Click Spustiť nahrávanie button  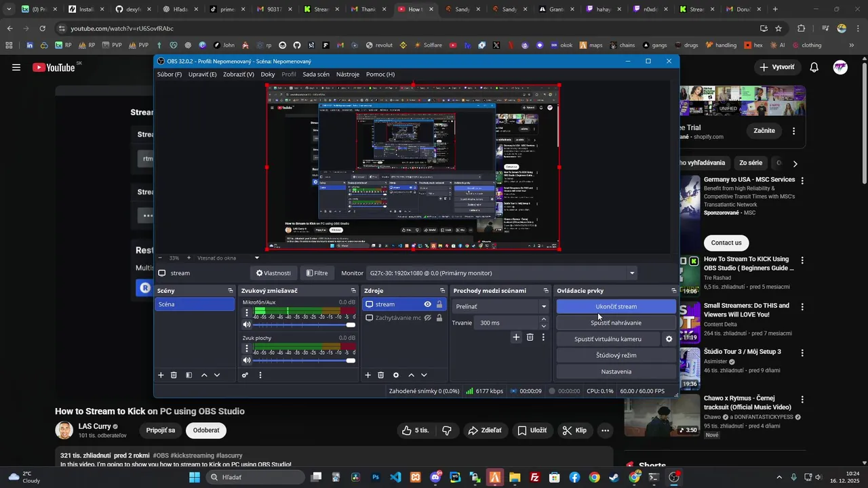[x=616, y=323]
